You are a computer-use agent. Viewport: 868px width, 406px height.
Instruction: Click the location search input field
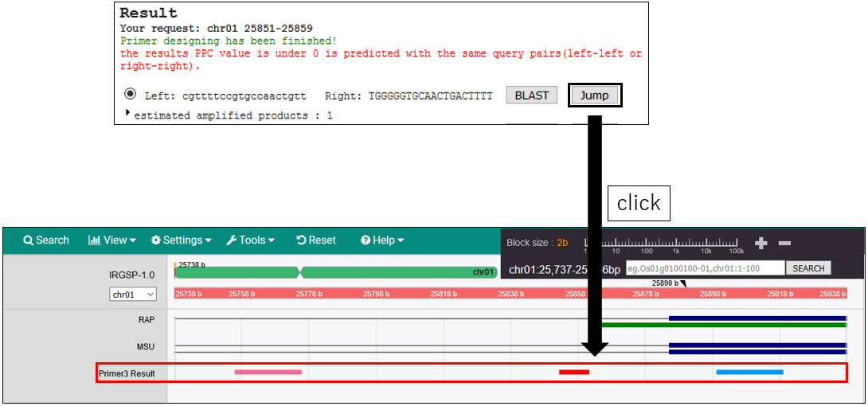(x=706, y=268)
